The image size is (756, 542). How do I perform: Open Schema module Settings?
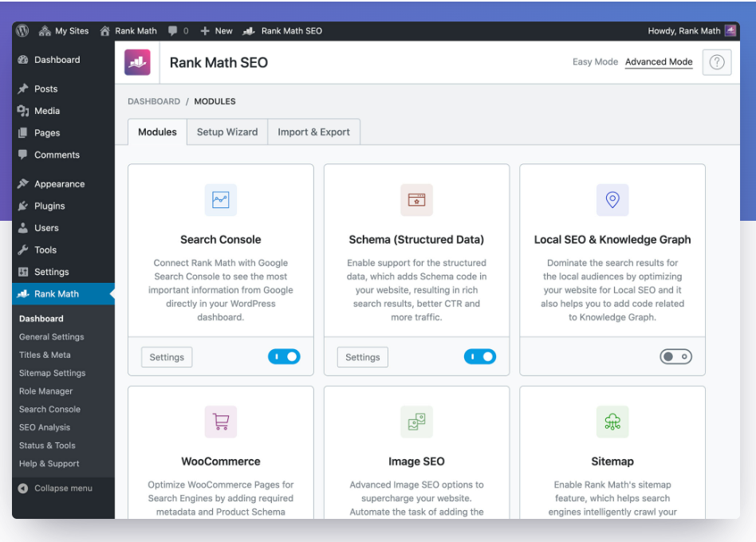tap(363, 357)
